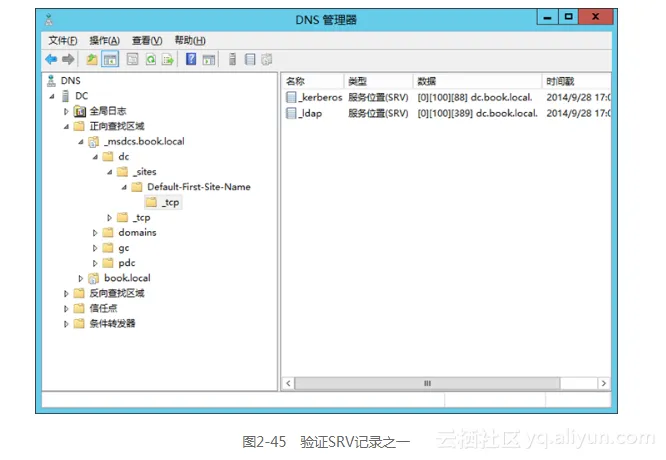
Task: Collapse the _sites folder node
Action: (110, 172)
